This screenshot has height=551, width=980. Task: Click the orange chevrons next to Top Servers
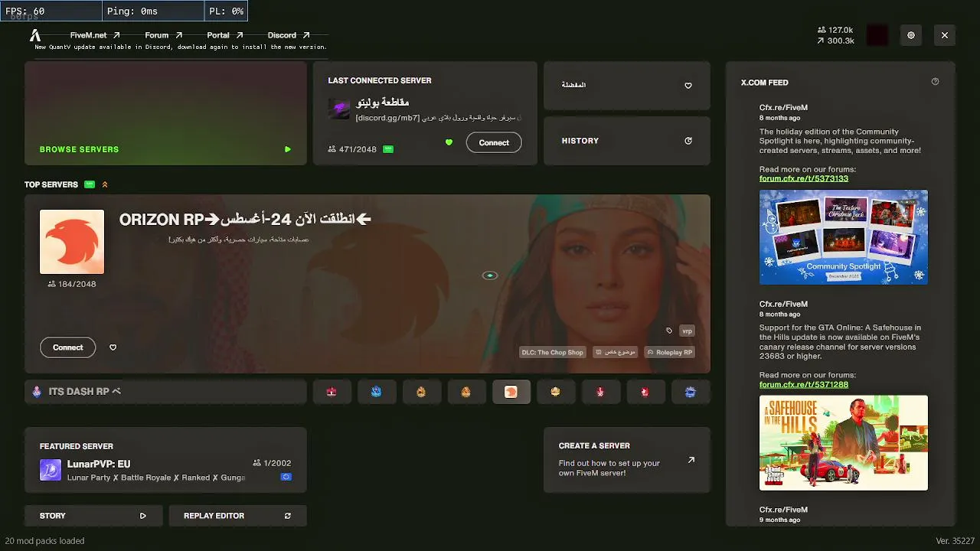point(105,184)
